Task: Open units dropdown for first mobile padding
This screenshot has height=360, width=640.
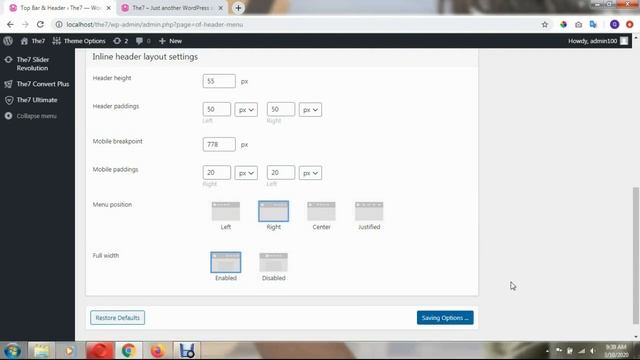Action: [x=246, y=173]
